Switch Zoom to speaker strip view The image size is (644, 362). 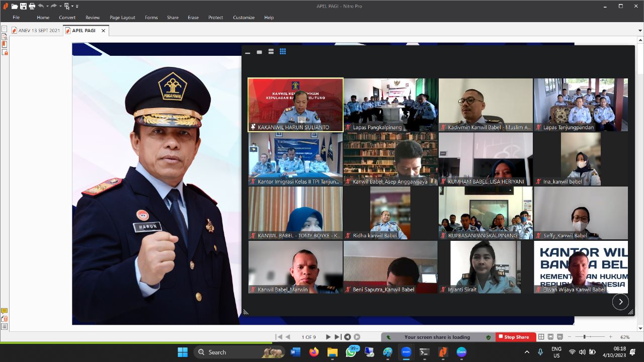(x=271, y=51)
